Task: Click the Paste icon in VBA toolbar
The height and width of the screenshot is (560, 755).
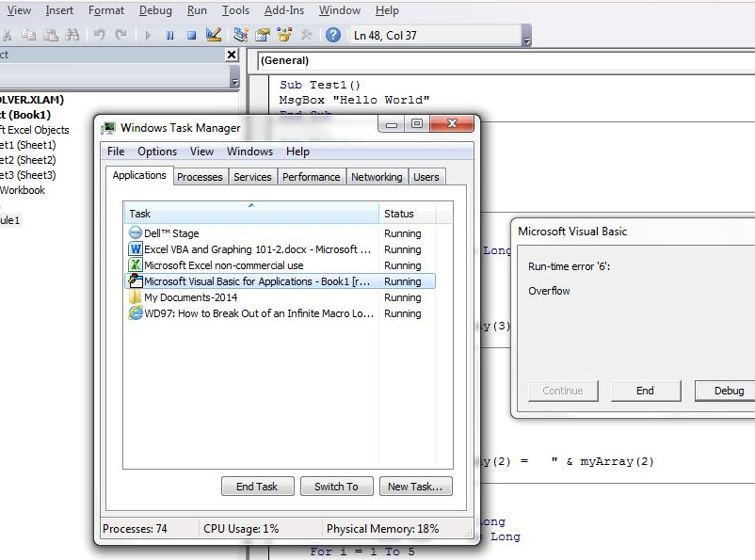Action: (x=51, y=35)
